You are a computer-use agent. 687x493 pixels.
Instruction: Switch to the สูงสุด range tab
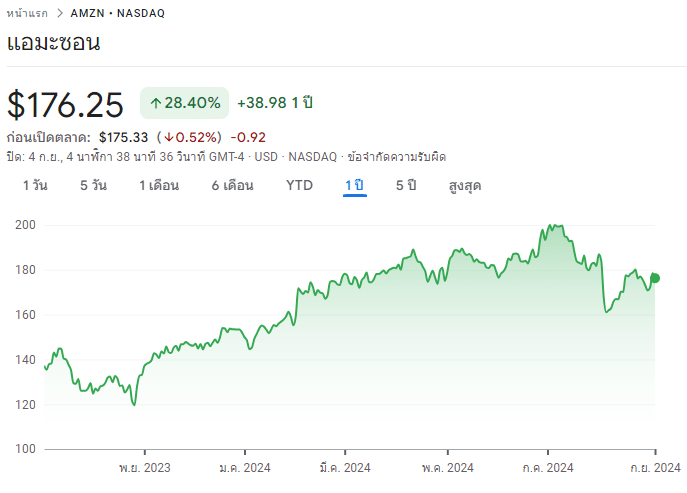tap(465, 186)
